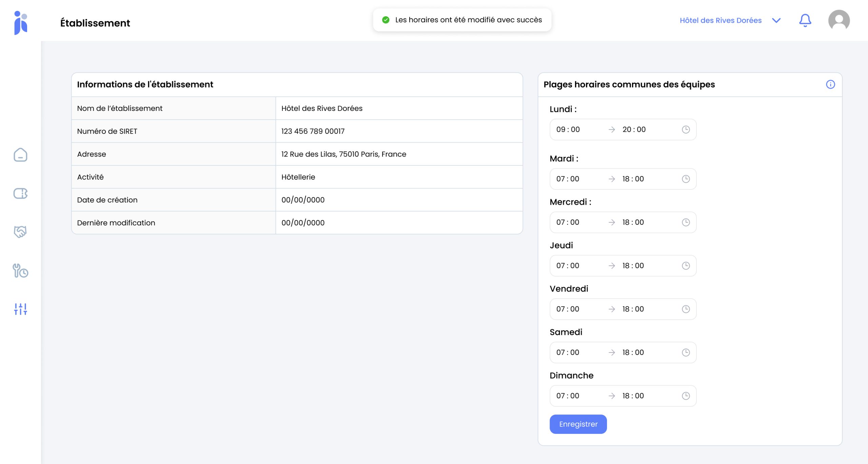
Task: Click the home icon in sidebar
Action: 20,155
